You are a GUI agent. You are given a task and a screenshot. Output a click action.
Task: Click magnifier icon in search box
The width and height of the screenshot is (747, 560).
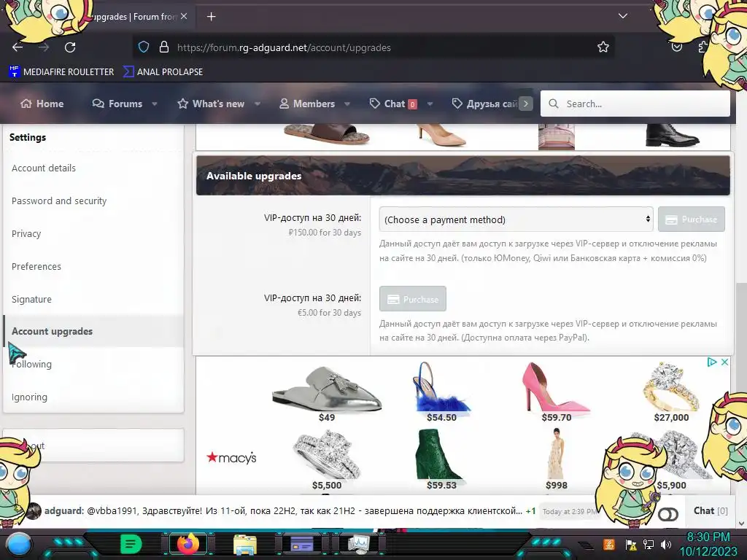coord(553,104)
